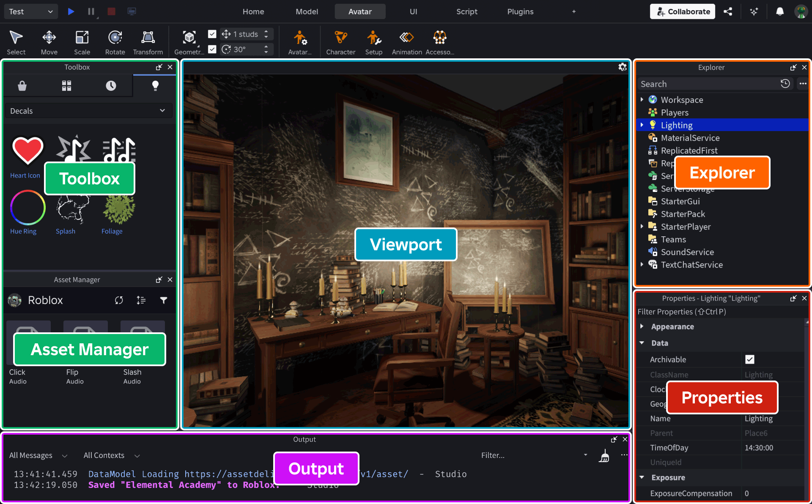Image resolution: width=812 pixels, height=504 pixels.
Task: Toggle the studs snap checkbox
Action: [212, 34]
